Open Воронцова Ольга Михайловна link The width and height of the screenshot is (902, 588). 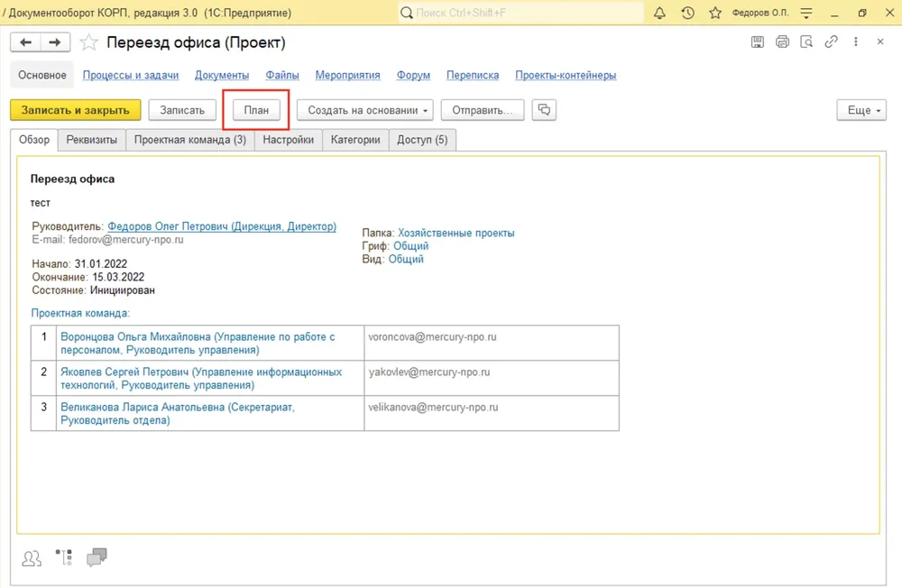click(198, 344)
